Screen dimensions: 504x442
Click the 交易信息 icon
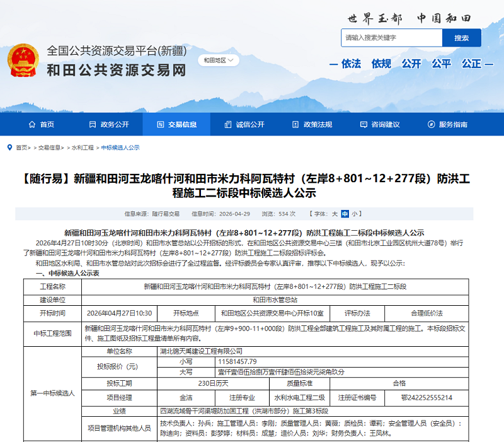click(x=161, y=124)
